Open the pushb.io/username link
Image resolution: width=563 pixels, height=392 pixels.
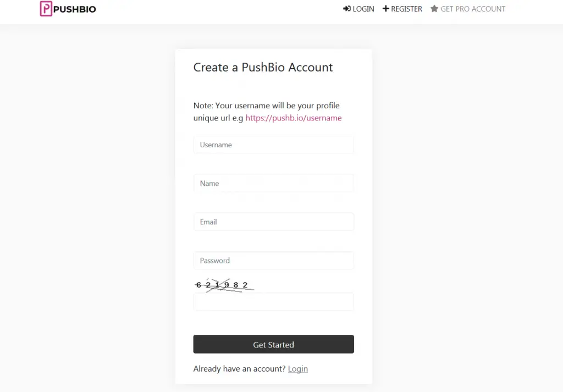click(x=294, y=118)
